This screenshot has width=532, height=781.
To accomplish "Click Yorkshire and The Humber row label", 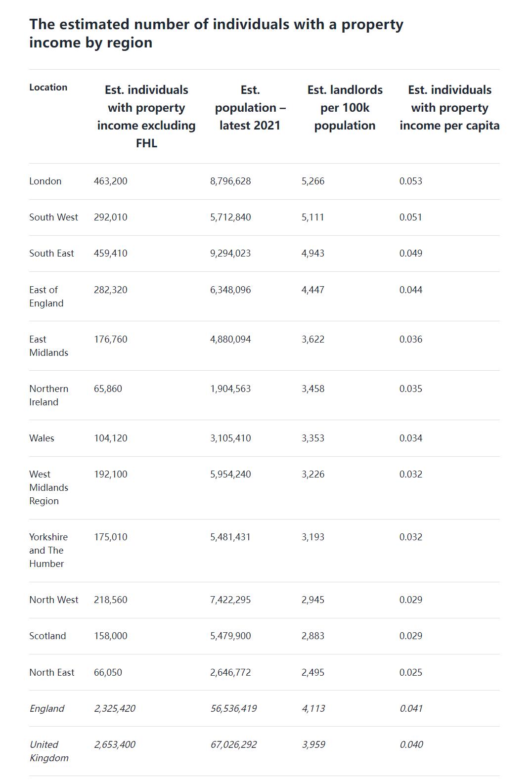I will pos(48,550).
